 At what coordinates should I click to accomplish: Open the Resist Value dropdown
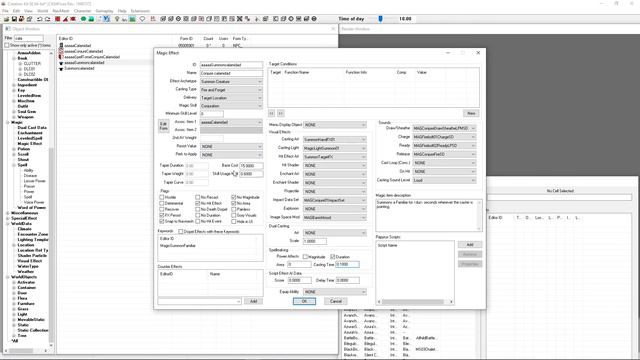pos(231,147)
